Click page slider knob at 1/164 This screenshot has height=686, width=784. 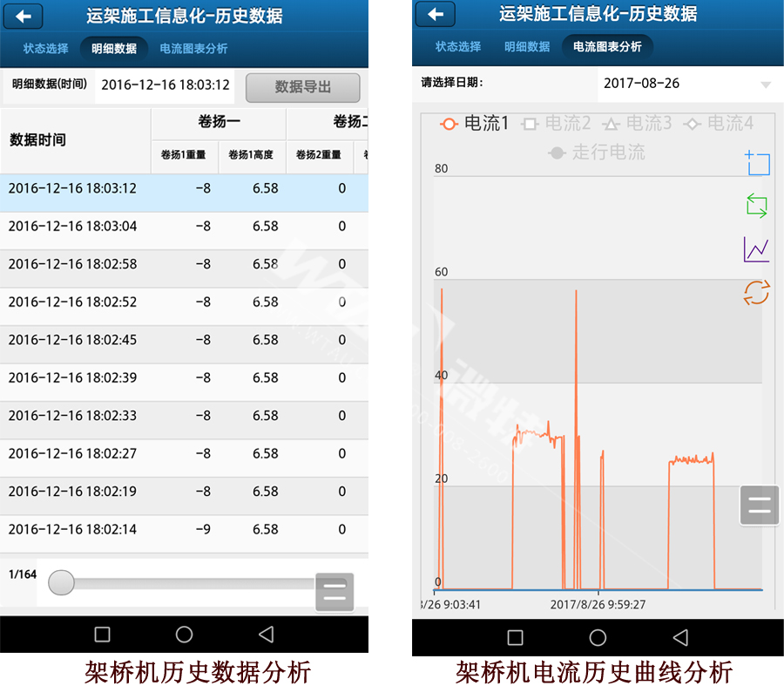click(x=61, y=582)
